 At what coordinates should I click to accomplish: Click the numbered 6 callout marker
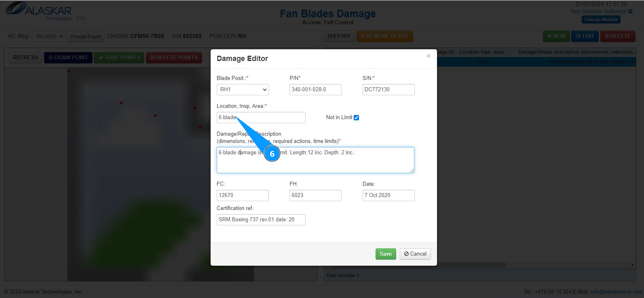(x=272, y=154)
